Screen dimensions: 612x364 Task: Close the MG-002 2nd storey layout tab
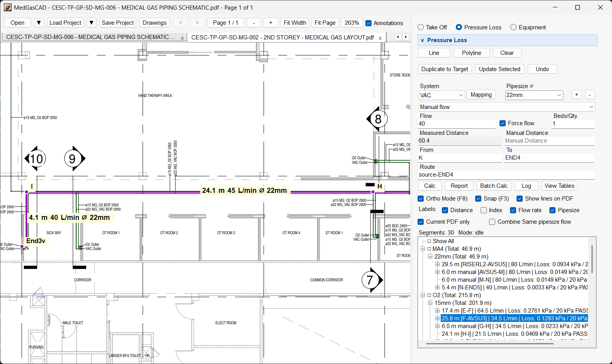(x=380, y=38)
